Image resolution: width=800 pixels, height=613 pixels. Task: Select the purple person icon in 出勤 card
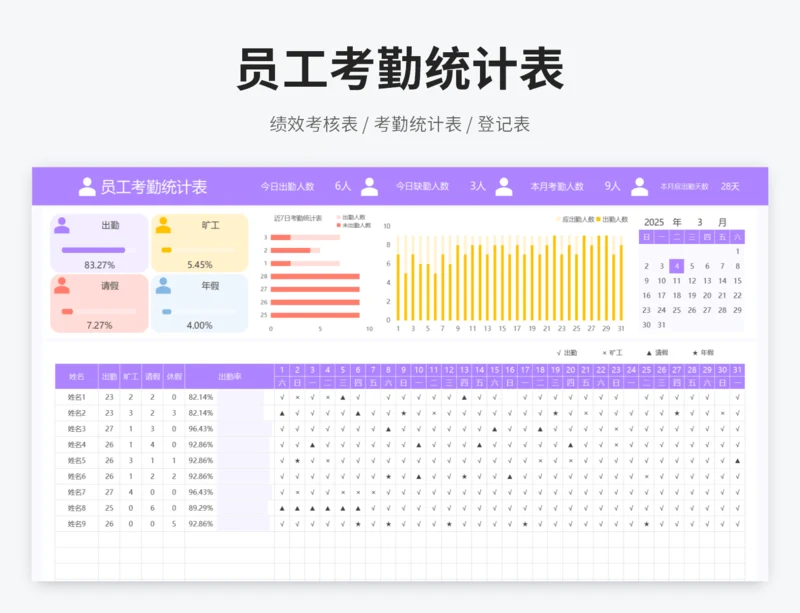click(62, 225)
